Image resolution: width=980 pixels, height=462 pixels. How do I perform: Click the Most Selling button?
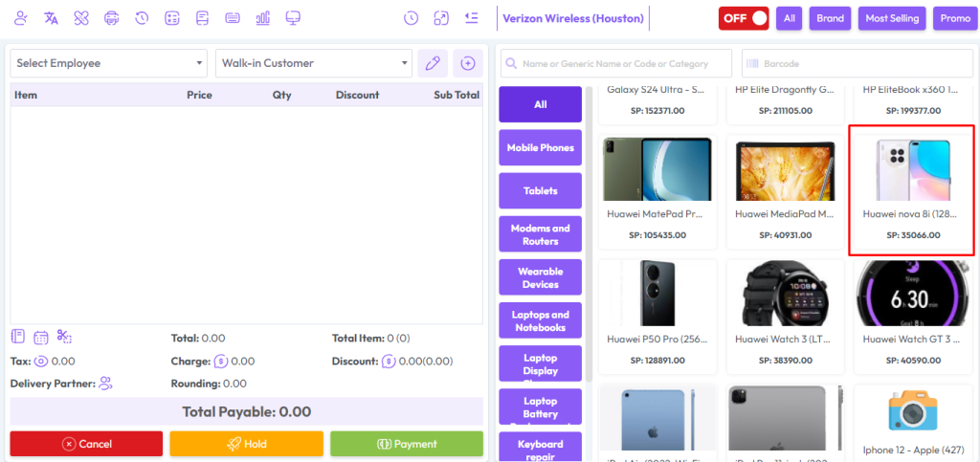coord(892,18)
